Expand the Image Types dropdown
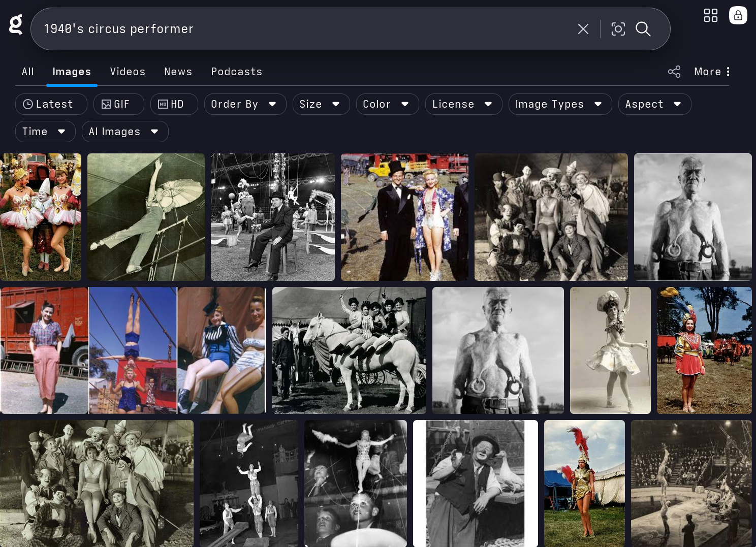756x547 pixels. click(560, 104)
